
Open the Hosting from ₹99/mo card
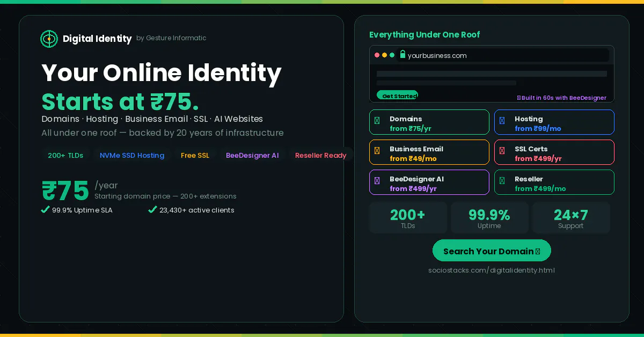click(554, 122)
